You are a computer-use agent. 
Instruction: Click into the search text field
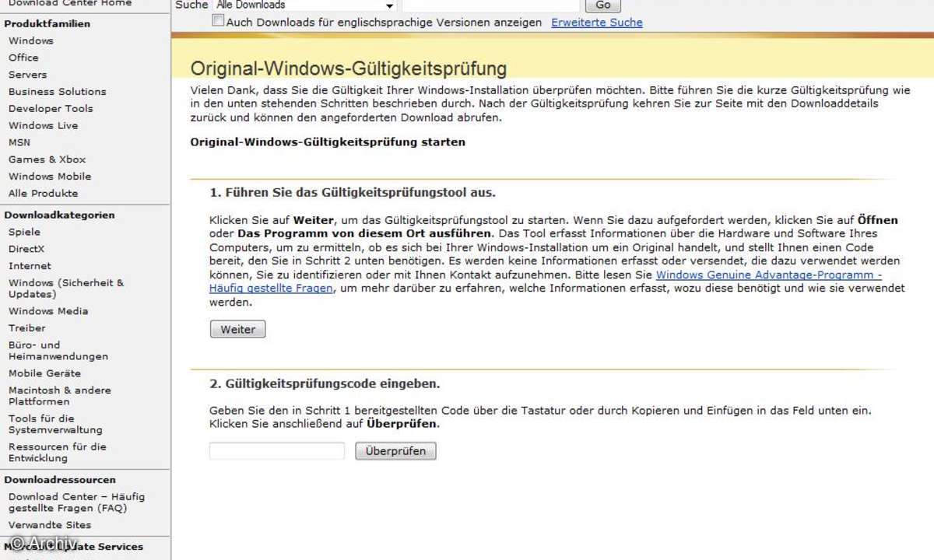[x=490, y=5]
